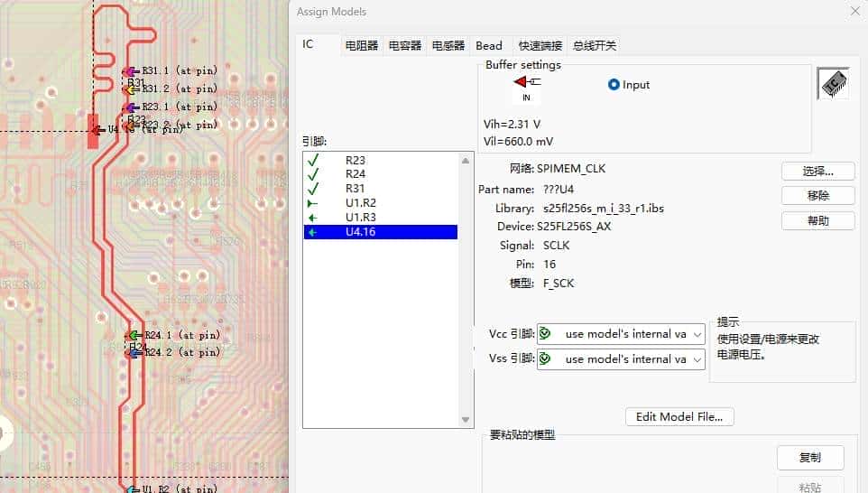Click the U4 pin marker in the PCB view
This screenshot has width=868, height=493.
click(97, 130)
